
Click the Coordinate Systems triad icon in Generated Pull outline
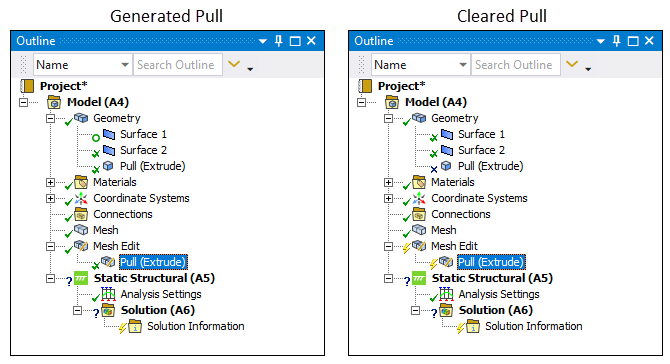click(x=81, y=198)
